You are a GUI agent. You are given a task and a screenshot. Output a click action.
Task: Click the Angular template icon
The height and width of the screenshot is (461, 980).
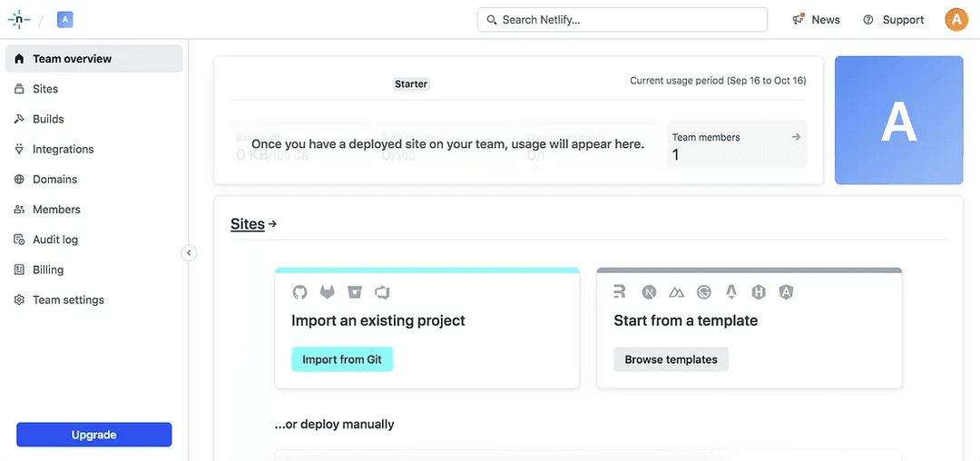787,292
